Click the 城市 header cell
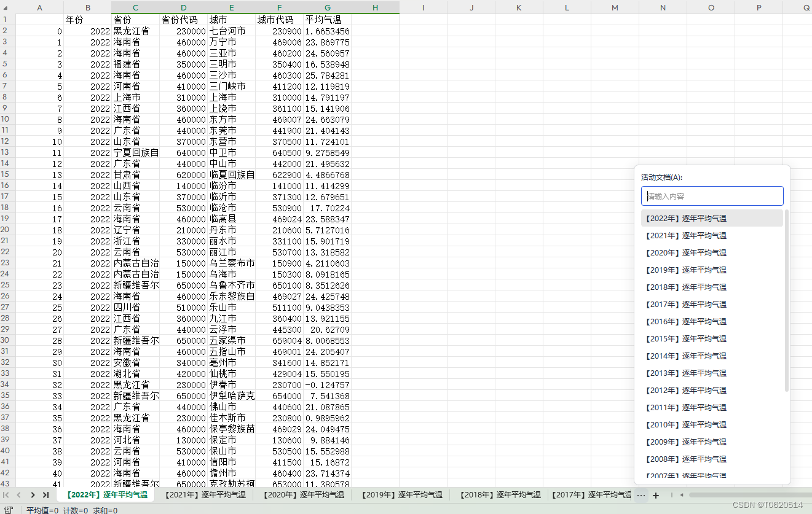Screen dimensions: 812x514 (x=231, y=20)
